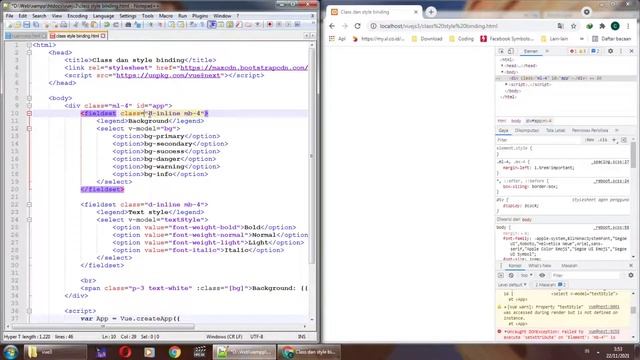Click the 2 Masalah issues button in console
This screenshot has width=640, height=360.
pyautogui.click(x=550, y=284)
